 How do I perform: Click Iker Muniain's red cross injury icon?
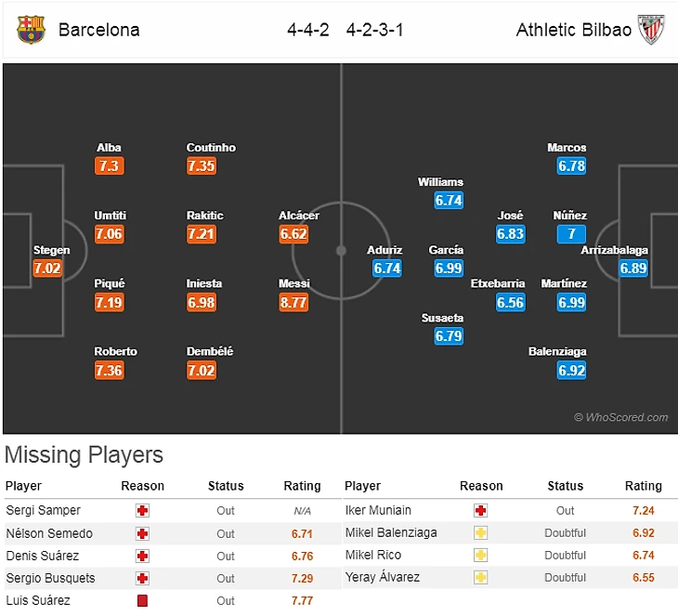pos(481,511)
